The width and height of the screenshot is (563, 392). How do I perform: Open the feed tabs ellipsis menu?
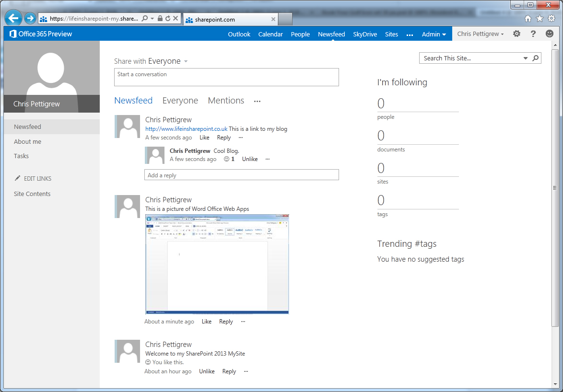[257, 102]
